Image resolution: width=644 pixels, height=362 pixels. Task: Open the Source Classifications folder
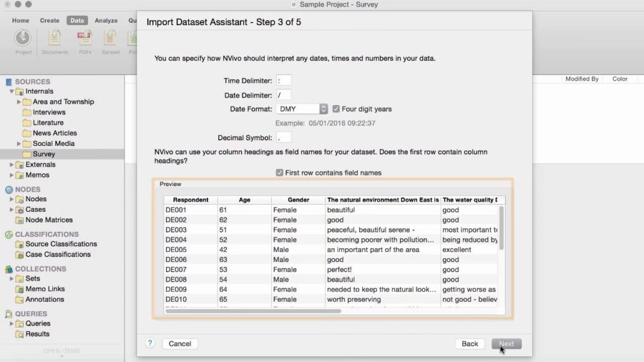61,244
